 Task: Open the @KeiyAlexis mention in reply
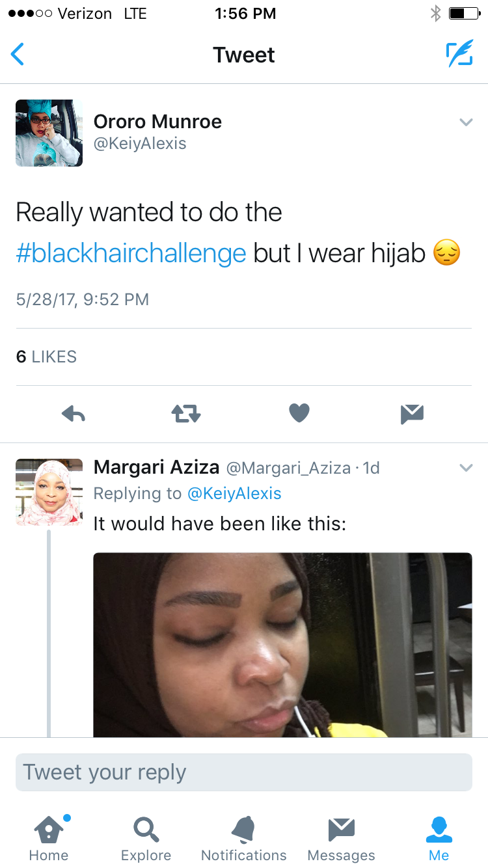pos(234,494)
